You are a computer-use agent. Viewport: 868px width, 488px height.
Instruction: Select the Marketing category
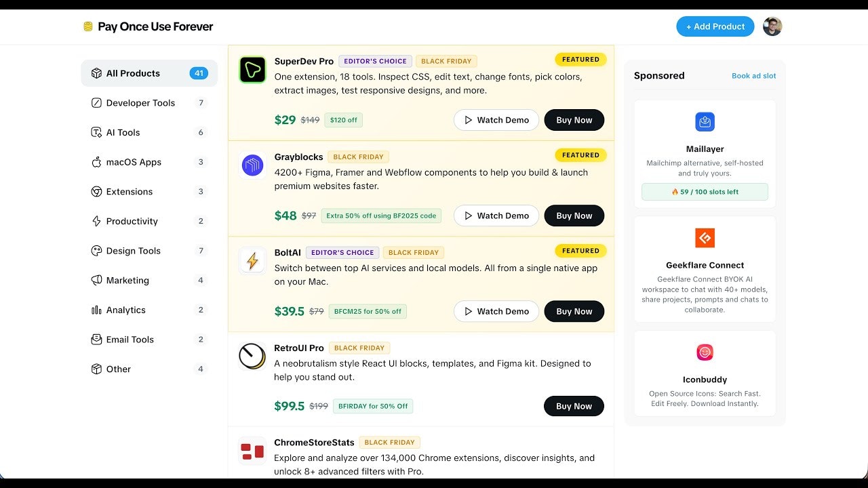click(149, 281)
